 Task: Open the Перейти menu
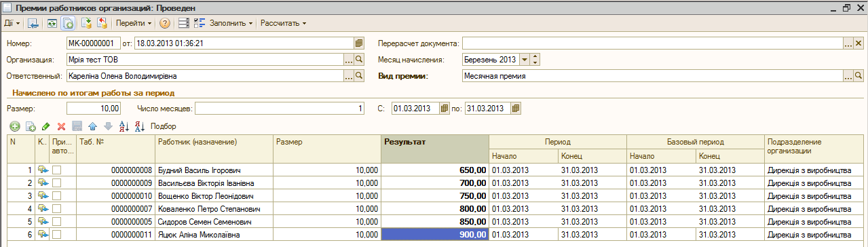[134, 23]
